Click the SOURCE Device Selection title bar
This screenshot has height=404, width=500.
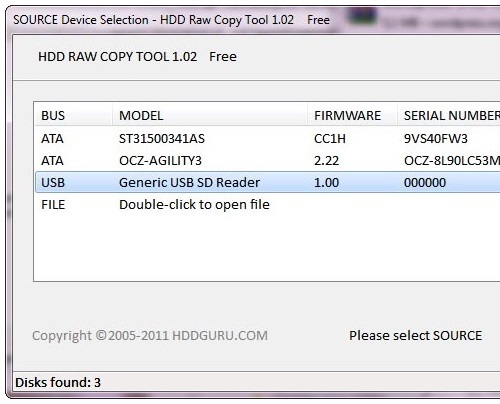click(171, 20)
